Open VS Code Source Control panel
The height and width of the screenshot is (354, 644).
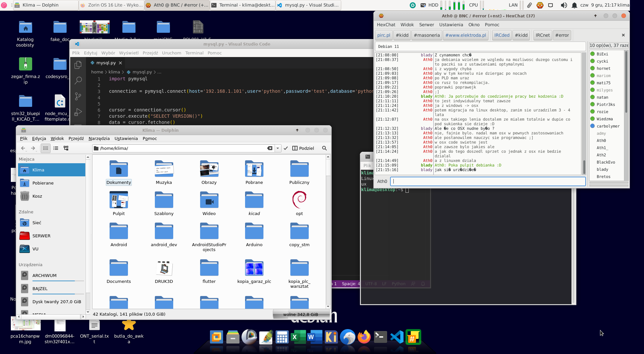[x=78, y=96]
